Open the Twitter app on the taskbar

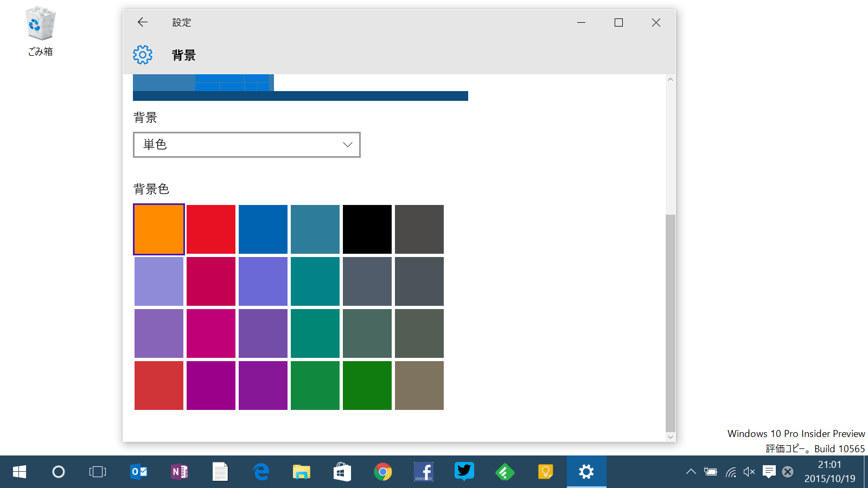point(464,472)
